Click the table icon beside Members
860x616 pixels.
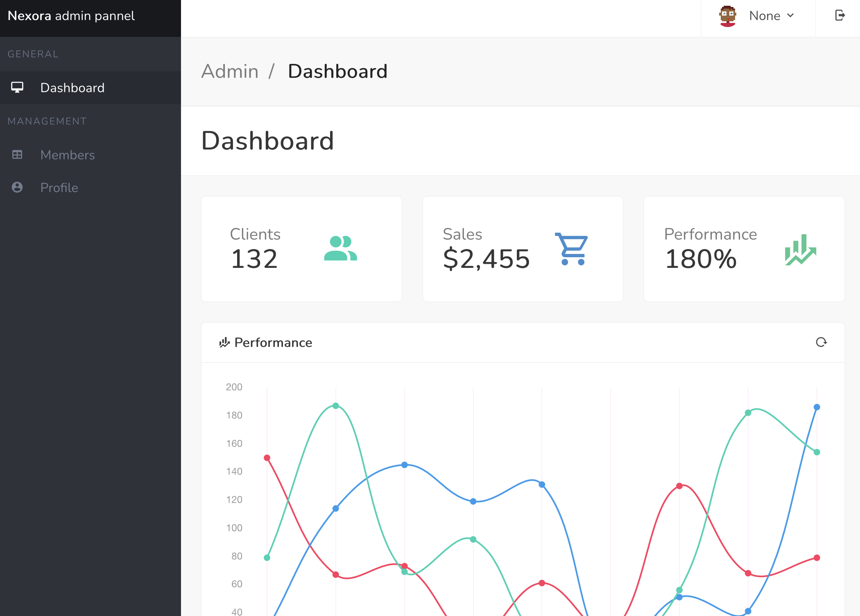click(x=17, y=155)
